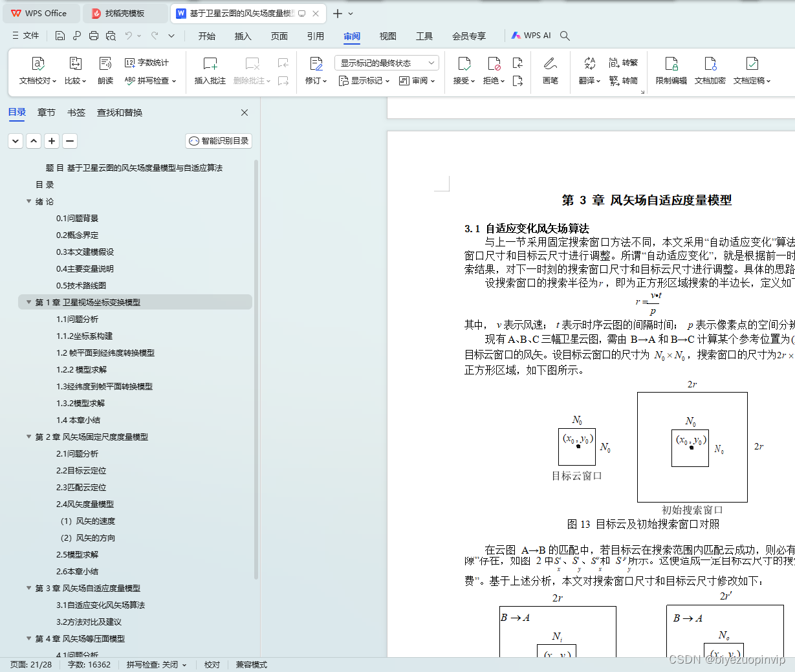
Task: Open the 插入 ribbon tab
Action: pos(243,36)
